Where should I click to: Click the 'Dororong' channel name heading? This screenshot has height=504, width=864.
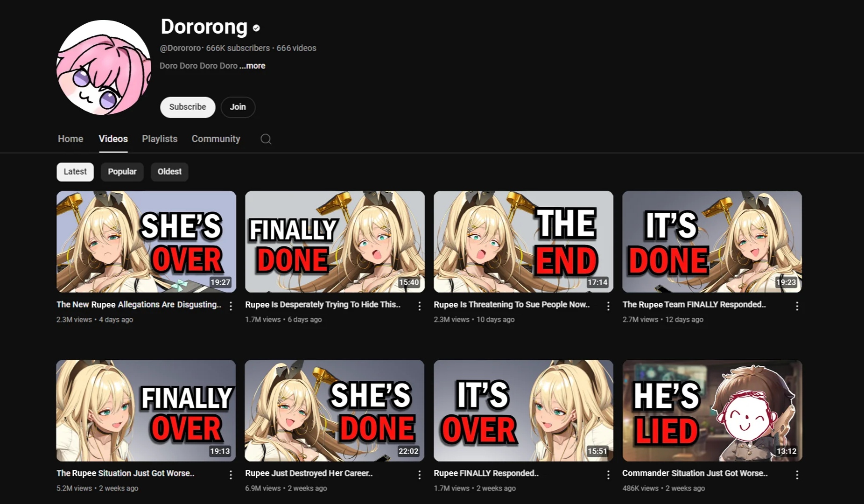pyautogui.click(x=204, y=27)
